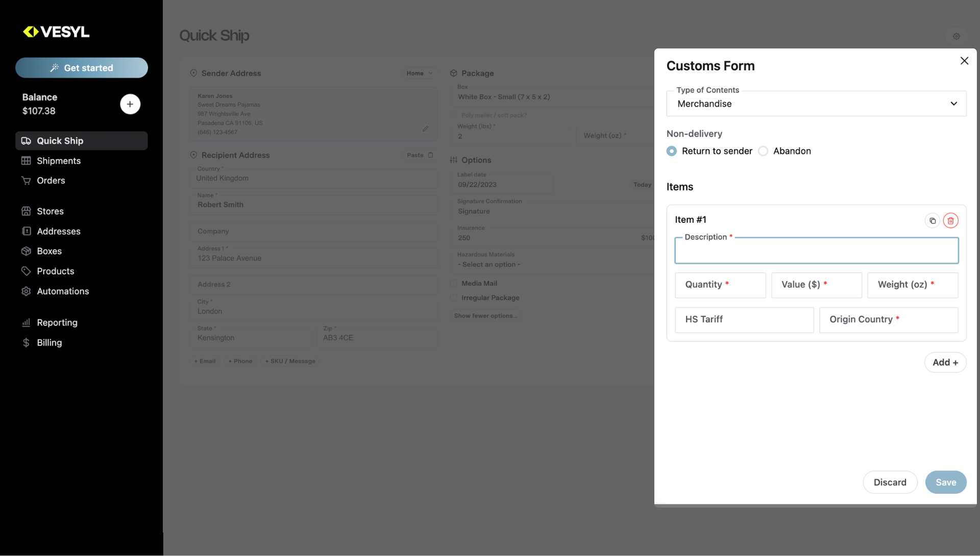Enable the Media Mail checkbox
980x556 pixels.
pos(453,283)
